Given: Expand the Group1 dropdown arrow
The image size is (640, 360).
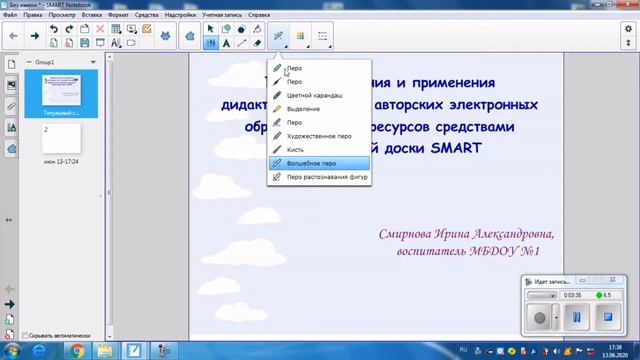Looking at the screenshot, I should point(93,62).
